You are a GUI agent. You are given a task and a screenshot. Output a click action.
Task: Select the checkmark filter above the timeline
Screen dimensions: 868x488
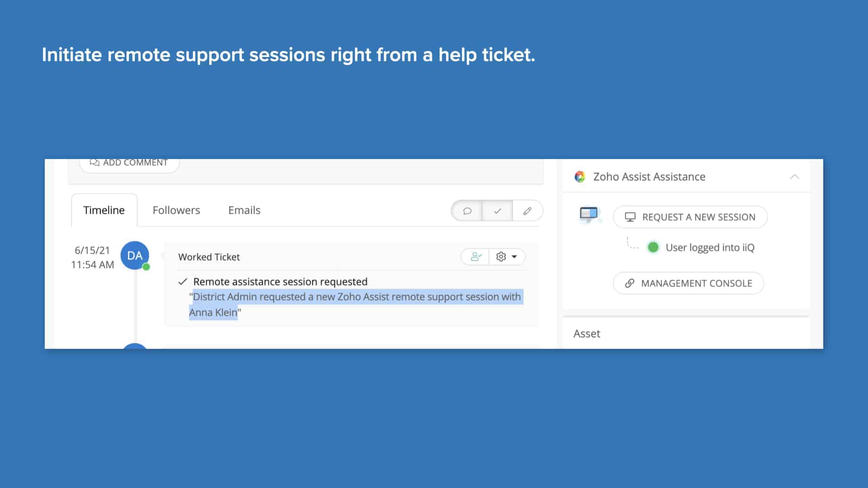(497, 211)
